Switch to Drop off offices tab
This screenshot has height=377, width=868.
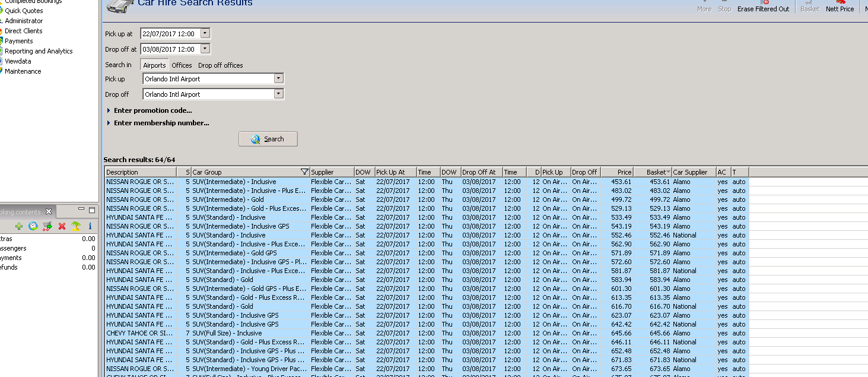tap(220, 65)
